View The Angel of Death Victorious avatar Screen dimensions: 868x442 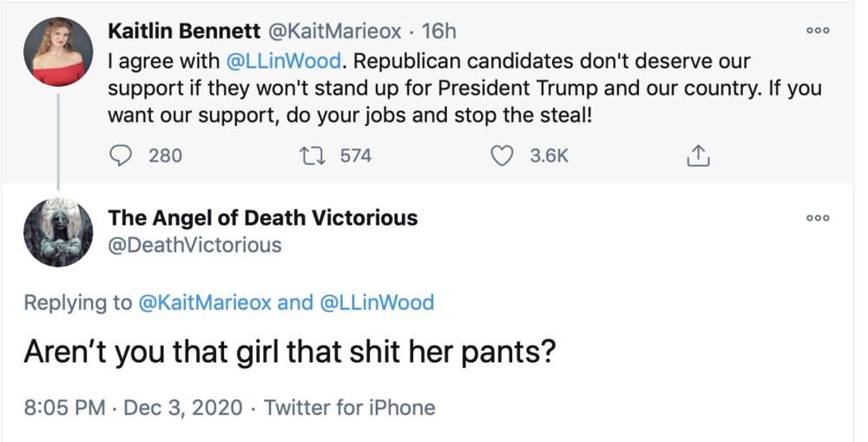click(58, 232)
